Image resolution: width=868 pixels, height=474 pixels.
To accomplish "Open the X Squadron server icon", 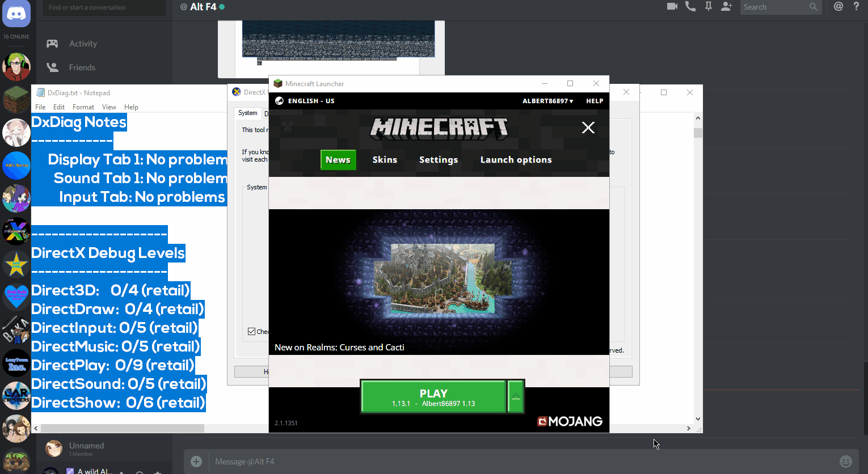I will coord(16,231).
